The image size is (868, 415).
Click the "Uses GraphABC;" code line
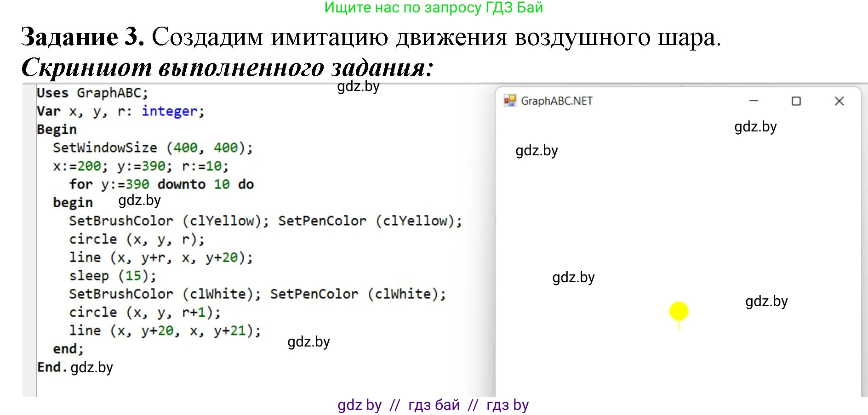[92, 93]
